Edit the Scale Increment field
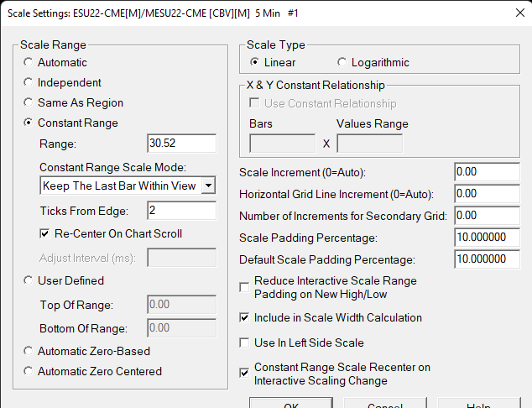The height and width of the screenshot is (408, 532). tap(487, 172)
